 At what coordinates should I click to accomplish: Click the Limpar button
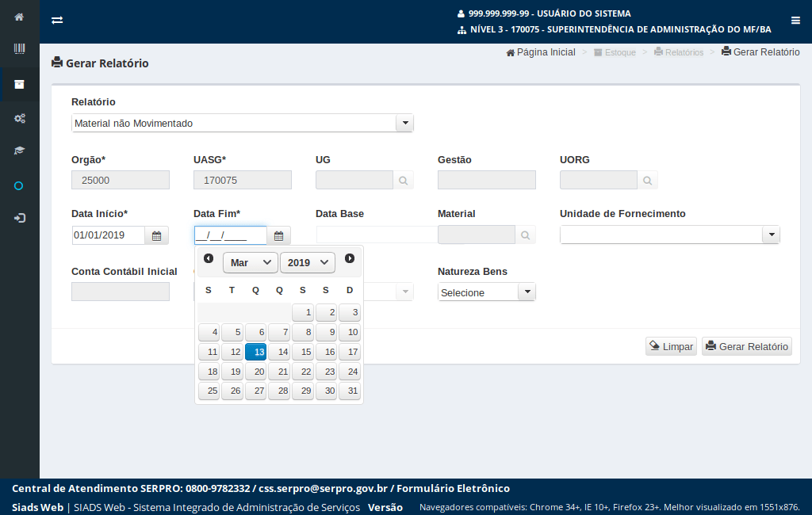671,346
